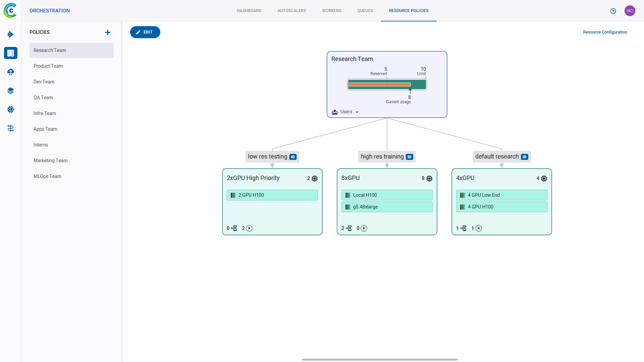Click the brain model sidebar icon
Screen dimensions: 644x362
click(x=11, y=110)
